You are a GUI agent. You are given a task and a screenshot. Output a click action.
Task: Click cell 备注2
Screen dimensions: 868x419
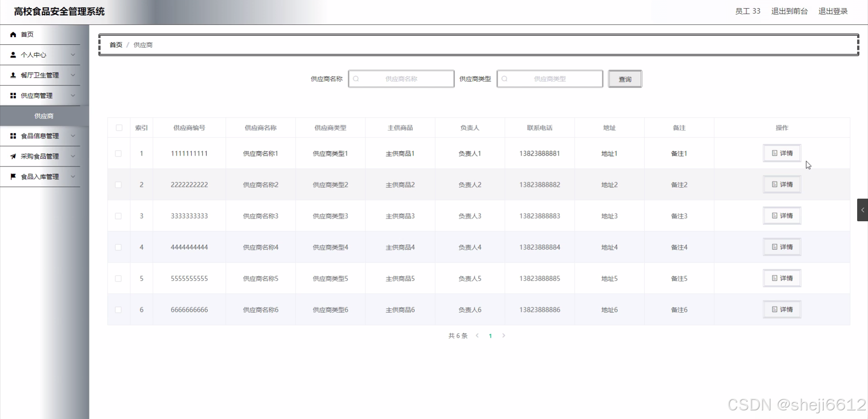click(679, 185)
